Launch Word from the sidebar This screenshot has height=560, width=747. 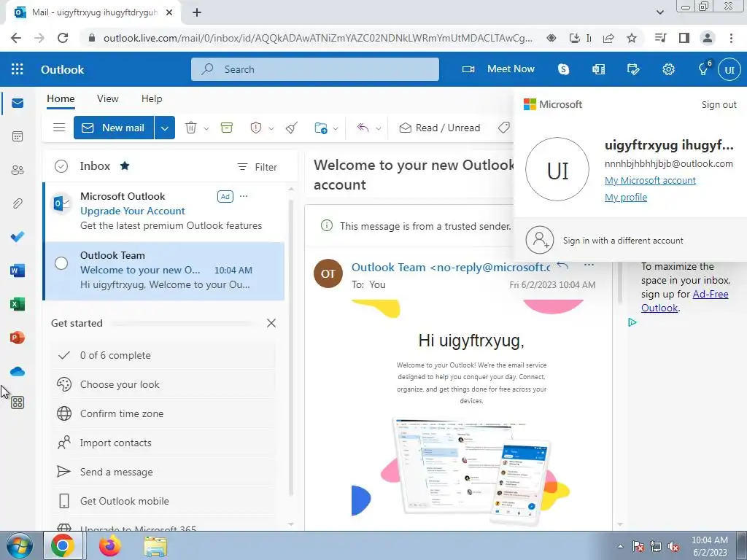coord(18,271)
